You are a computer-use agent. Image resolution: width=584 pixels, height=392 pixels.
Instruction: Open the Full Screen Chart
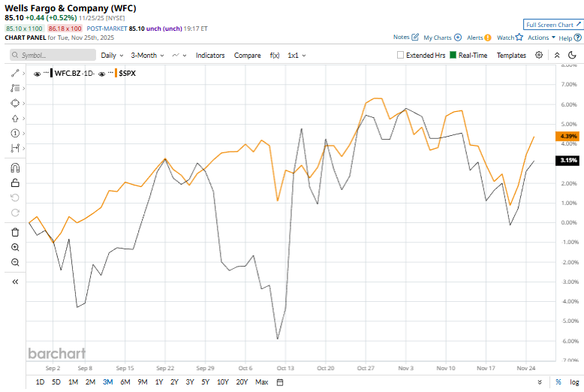tap(552, 25)
